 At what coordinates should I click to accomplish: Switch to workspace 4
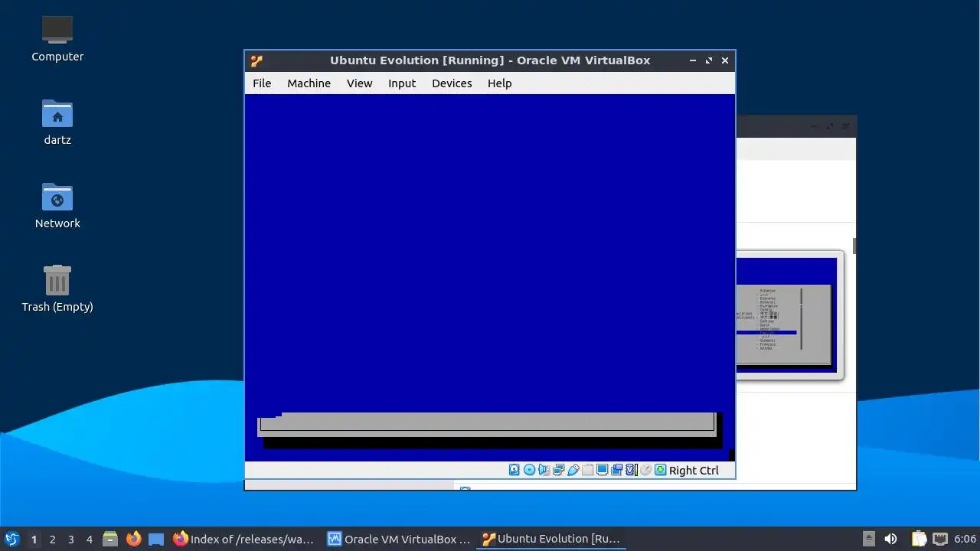coord(89,539)
